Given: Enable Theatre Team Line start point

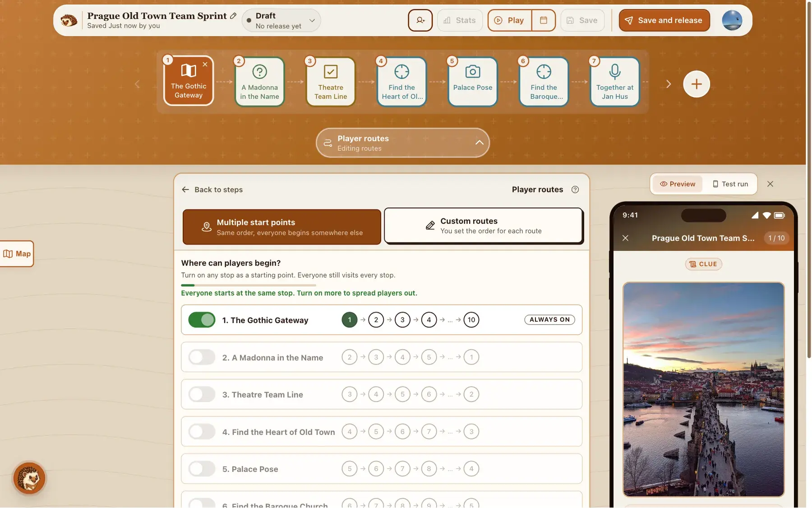Looking at the screenshot, I should coord(202,394).
